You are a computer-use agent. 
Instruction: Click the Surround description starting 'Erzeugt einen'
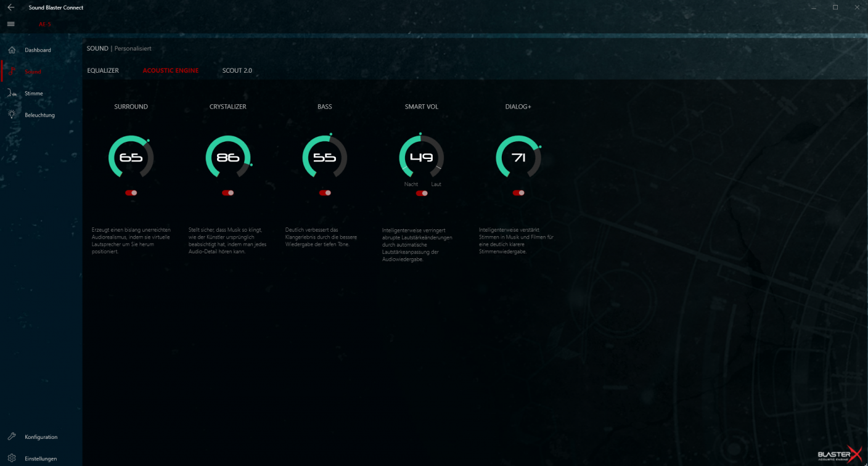131,240
